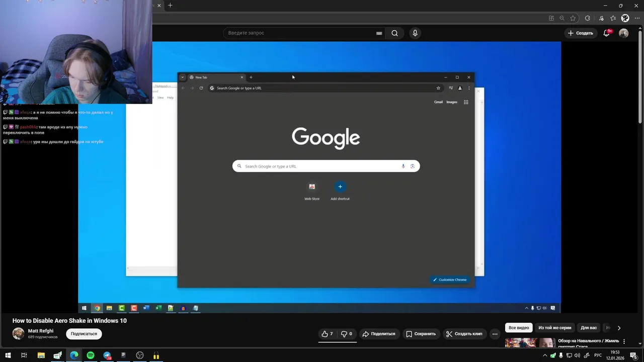This screenshot has width=644, height=362.
Task: Click the YouTube search magnifier button
Action: coord(394,33)
